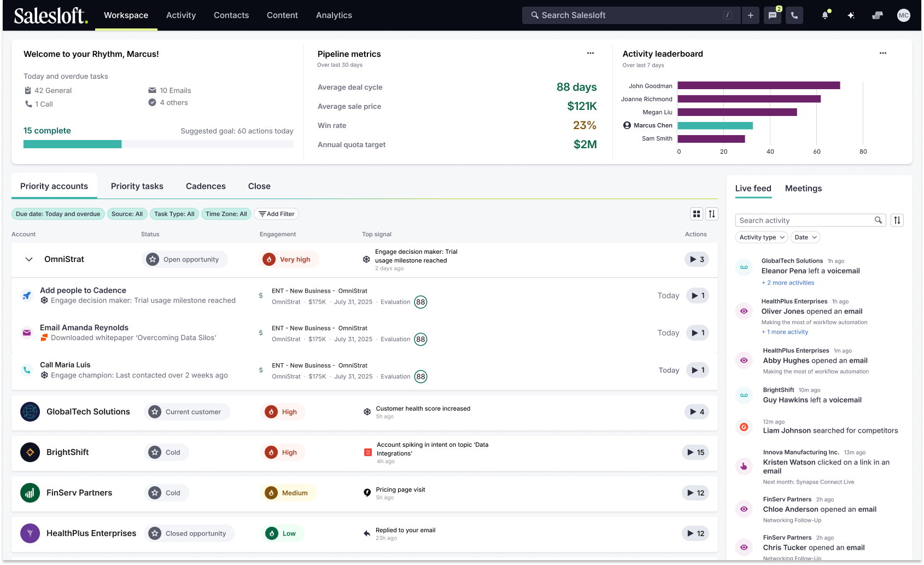Click the phone icon for Call Maria Luis

[26, 370]
